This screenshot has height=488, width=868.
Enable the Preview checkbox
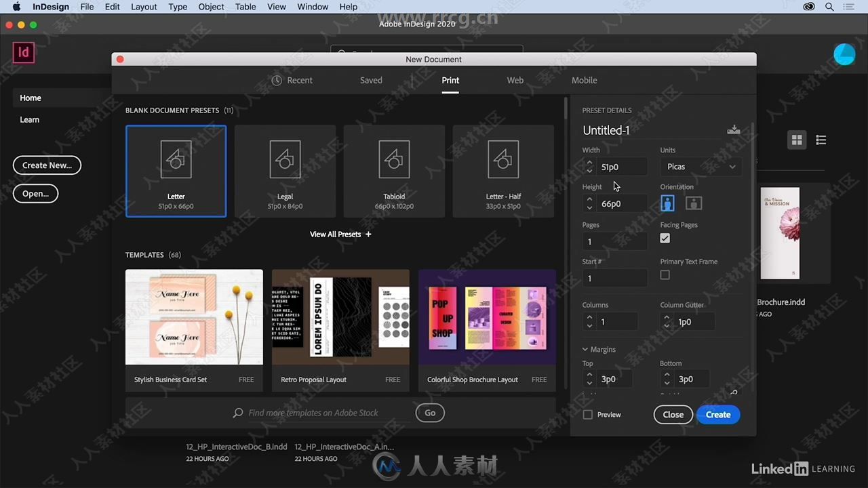[588, 415]
